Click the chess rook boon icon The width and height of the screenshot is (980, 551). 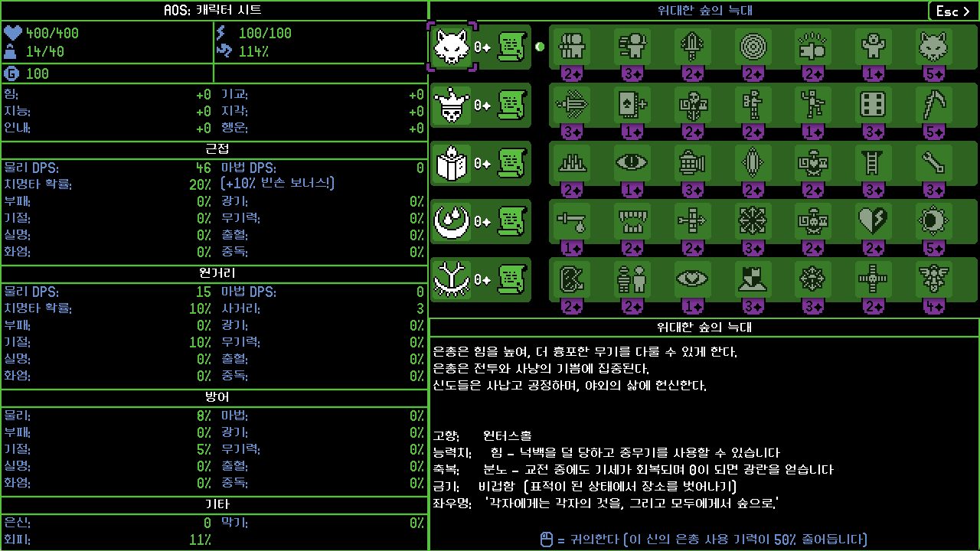point(754,279)
